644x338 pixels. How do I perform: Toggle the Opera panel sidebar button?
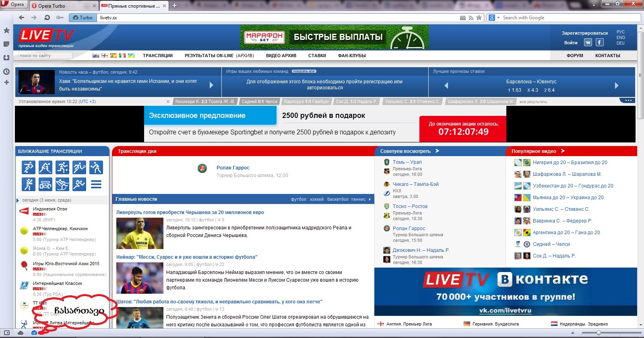tap(7, 333)
